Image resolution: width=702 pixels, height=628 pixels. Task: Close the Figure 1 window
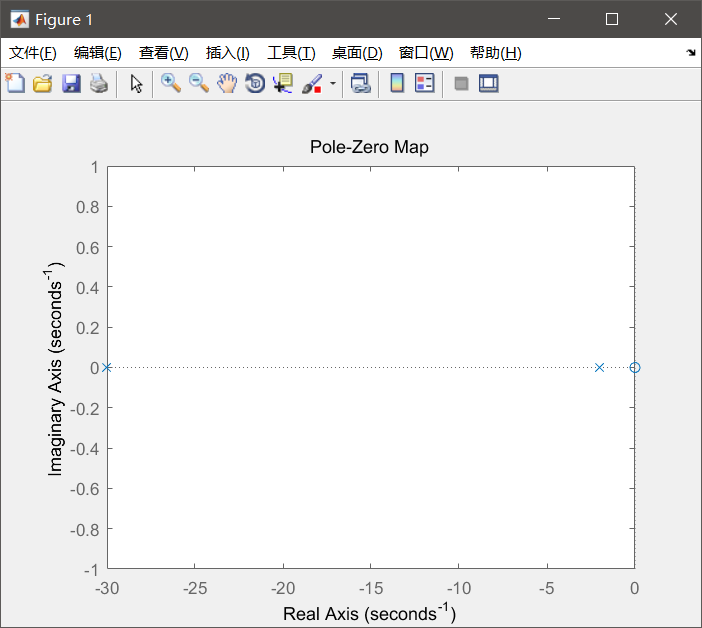pos(671,19)
